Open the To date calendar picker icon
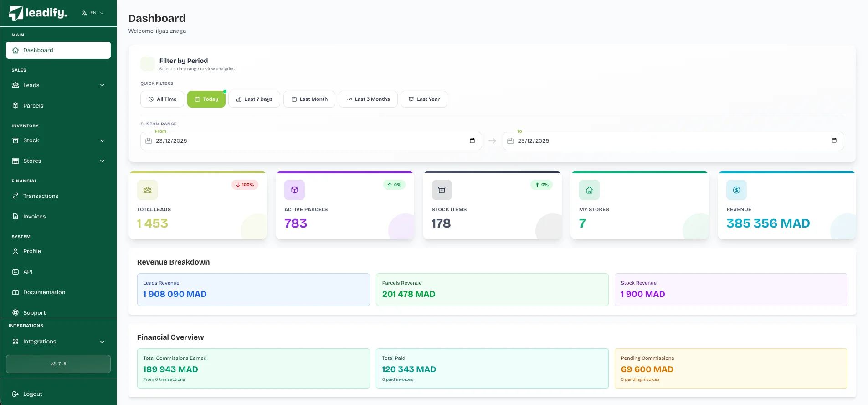The image size is (868, 405). click(834, 140)
